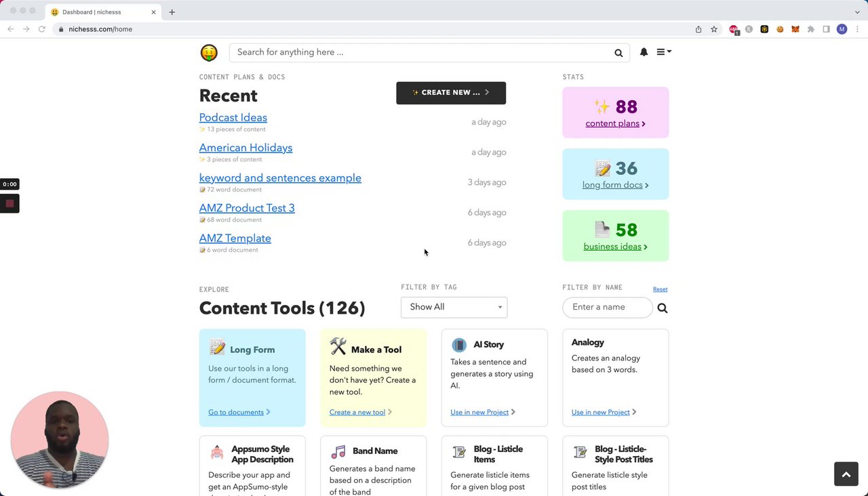The height and width of the screenshot is (496, 868).
Task: Click the address bar URL nichesss.com/home
Action: click(100, 29)
